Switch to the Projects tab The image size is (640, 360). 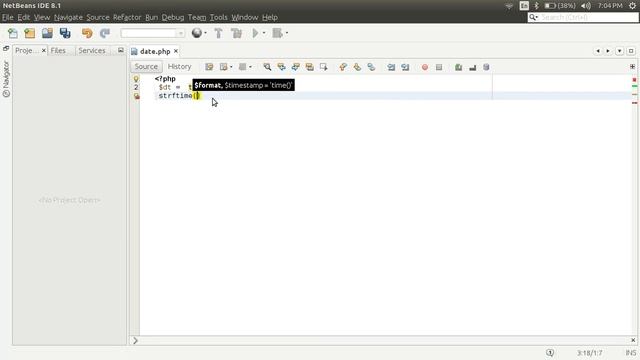27,50
